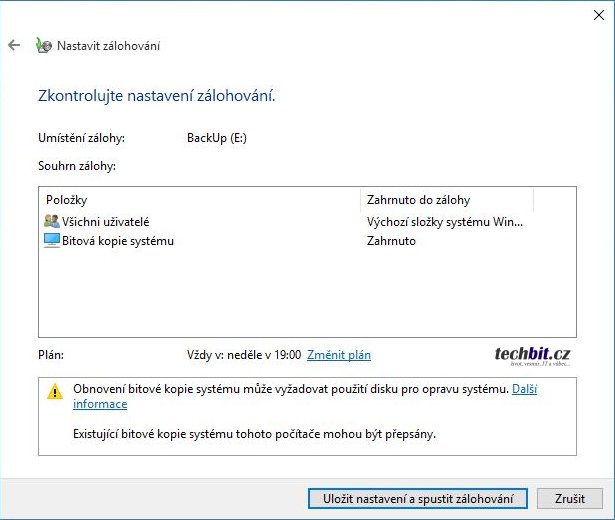615x520 pixels.
Task: Click the Zkontrolujte nastavení zálohování heading
Action: point(156,96)
